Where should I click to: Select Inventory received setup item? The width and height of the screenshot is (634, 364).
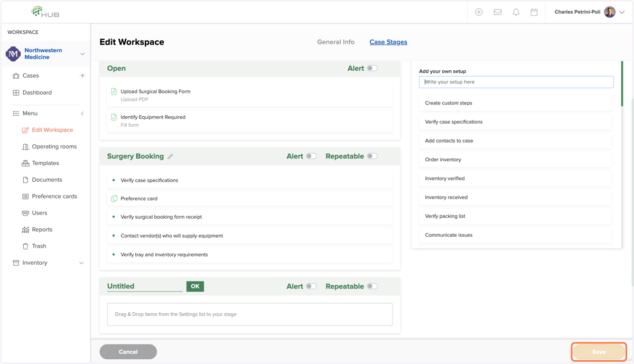(x=515, y=198)
